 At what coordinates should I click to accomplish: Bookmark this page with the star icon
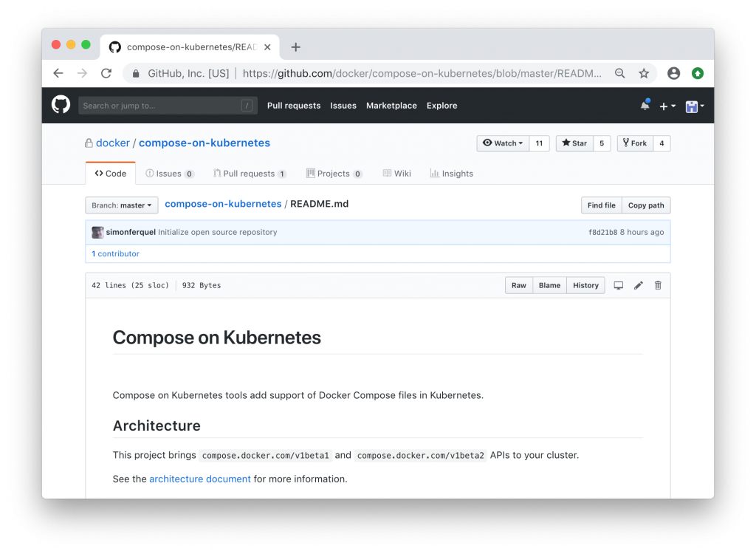coord(644,73)
